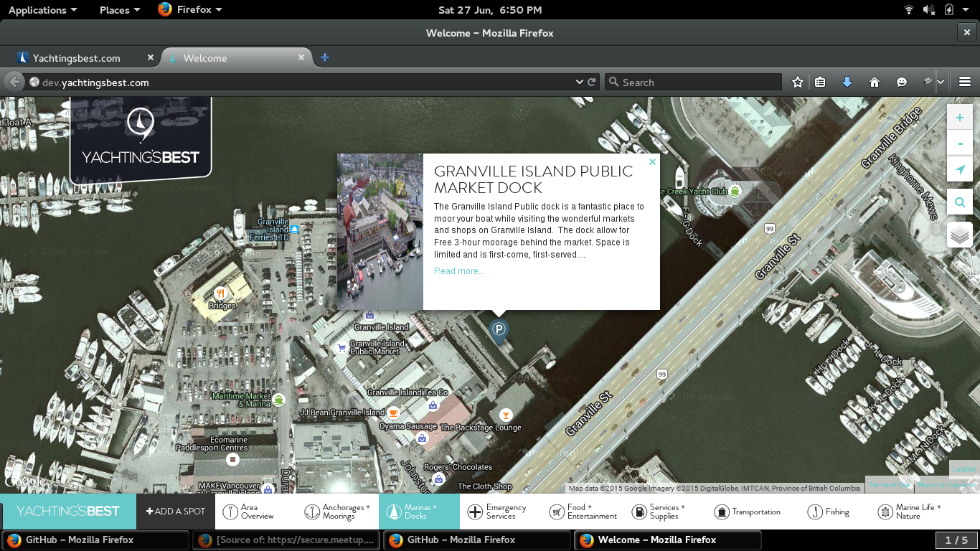Follow the Read more link
Image resolution: width=980 pixels, height=551 pixels.
pyautogui.click(x=459, y=271)
